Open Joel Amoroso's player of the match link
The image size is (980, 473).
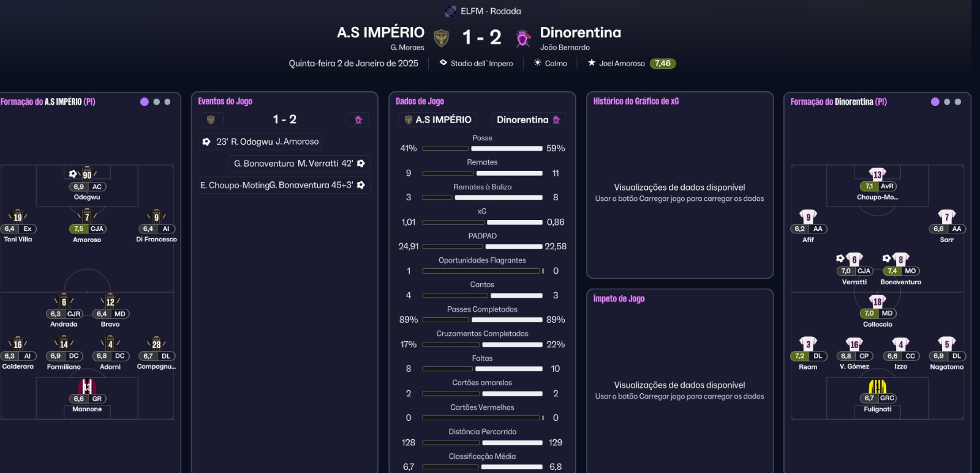(x=622, y=64)
